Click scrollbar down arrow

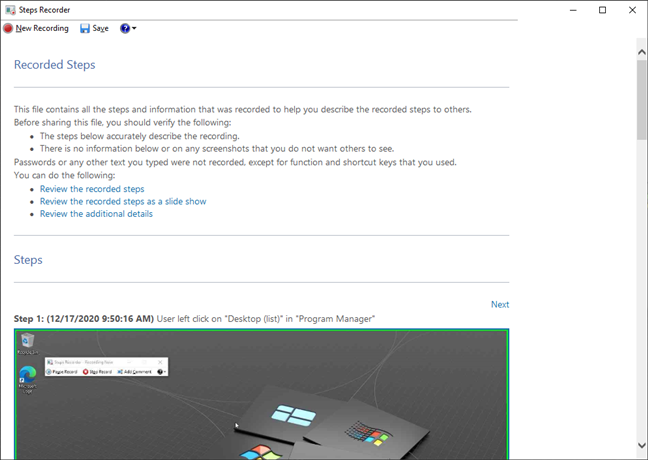641,446
